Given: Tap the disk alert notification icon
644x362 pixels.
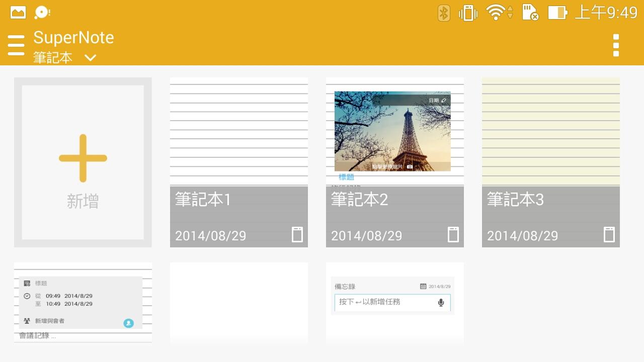Looking at the screenshot, I should [x=42, y=13].
